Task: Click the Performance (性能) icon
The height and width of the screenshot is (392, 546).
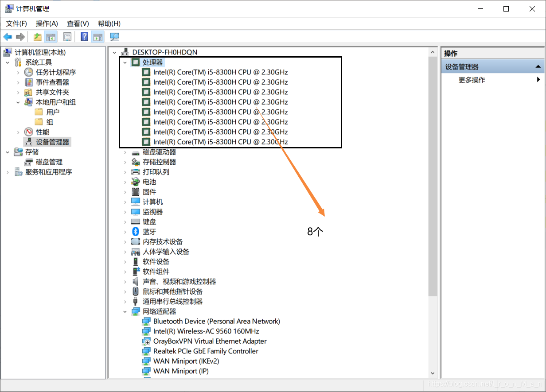Action: (x=28, y=132)
